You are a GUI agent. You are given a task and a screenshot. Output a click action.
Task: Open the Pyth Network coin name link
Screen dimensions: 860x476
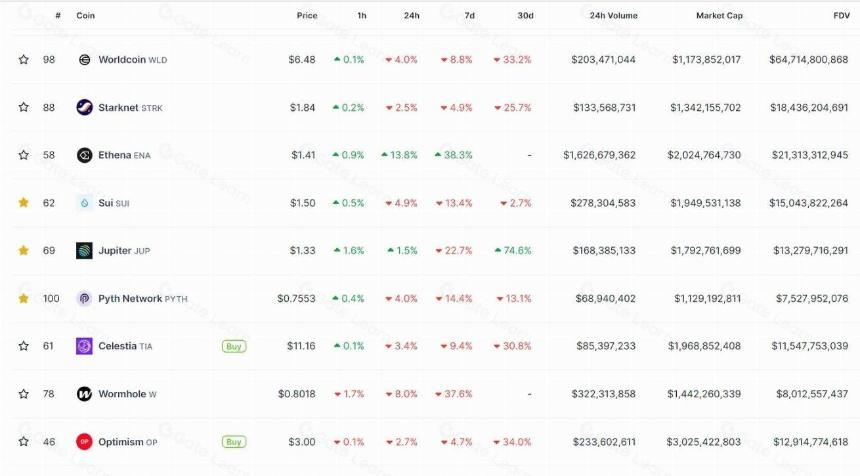[130, 299]
